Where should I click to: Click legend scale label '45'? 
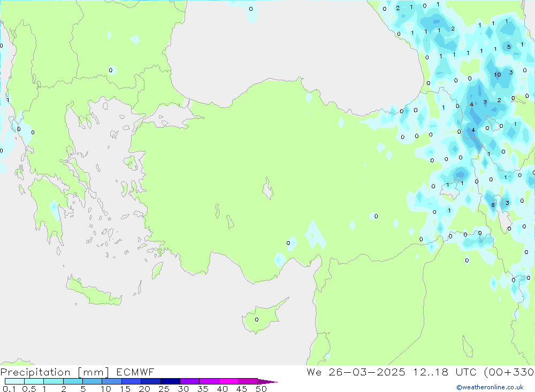coord(242,389)
